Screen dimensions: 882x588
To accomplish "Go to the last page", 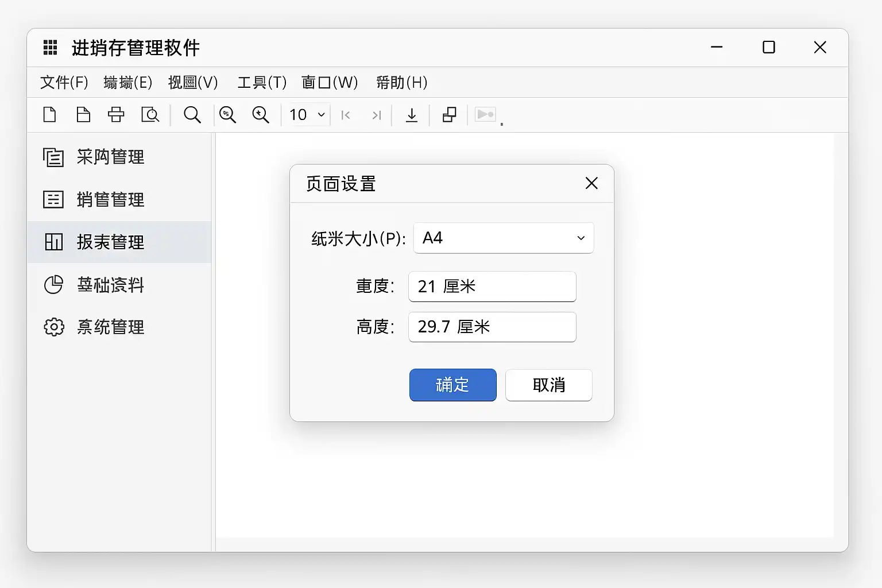I will pyautogui.click(x=377, y=115).
